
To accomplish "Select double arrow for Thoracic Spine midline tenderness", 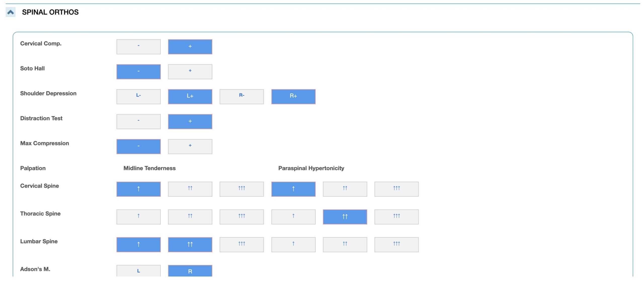I will tap(190, 217).
